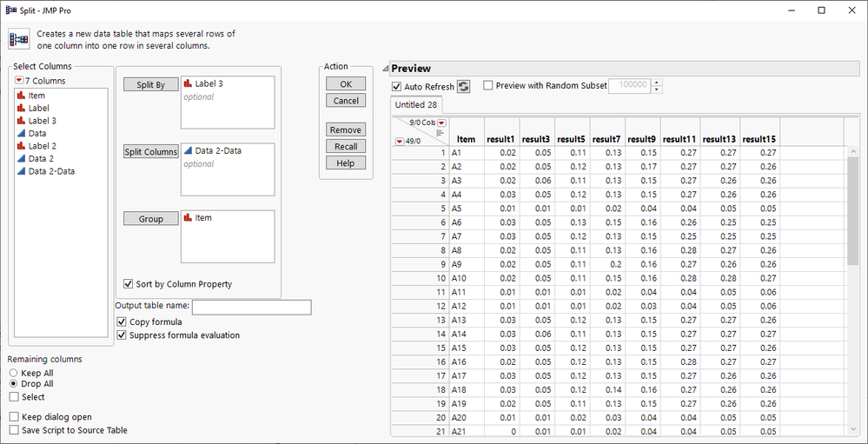Disable the Auto Refresh checkbox
The width and height of the screenshot is (868, 444).
click(397, 86)
